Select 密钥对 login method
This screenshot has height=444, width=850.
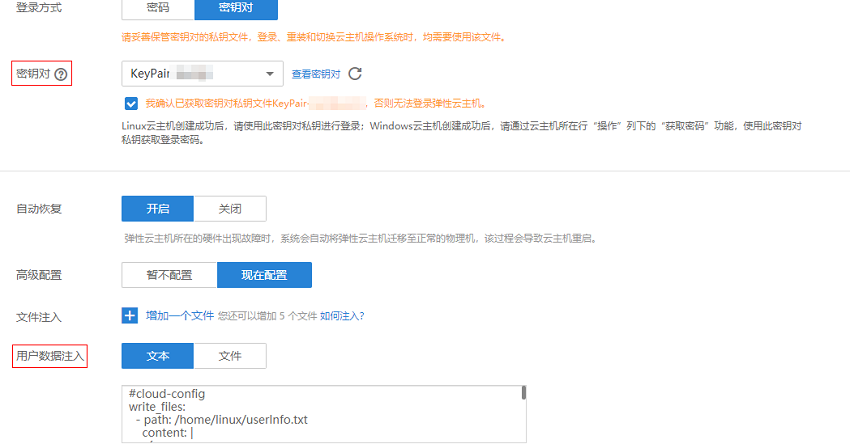[235, 8]
